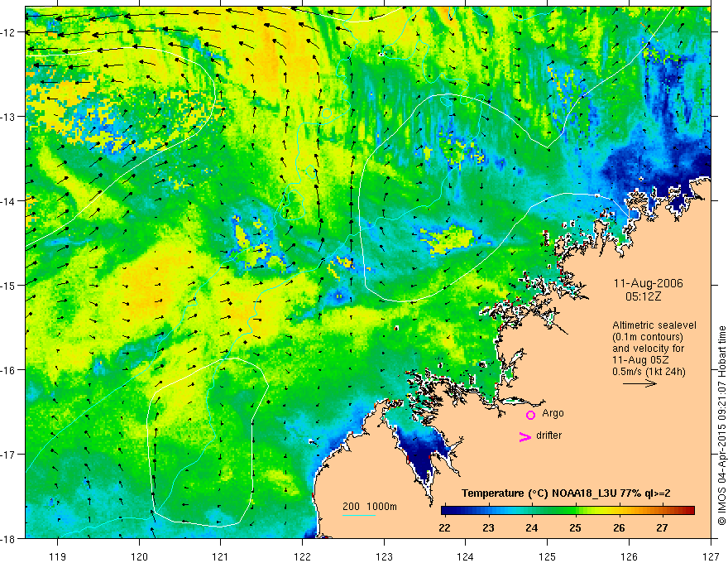728x563 pixels.
Task: Click the longitude axis label '126'
Action: pos(629,556)
